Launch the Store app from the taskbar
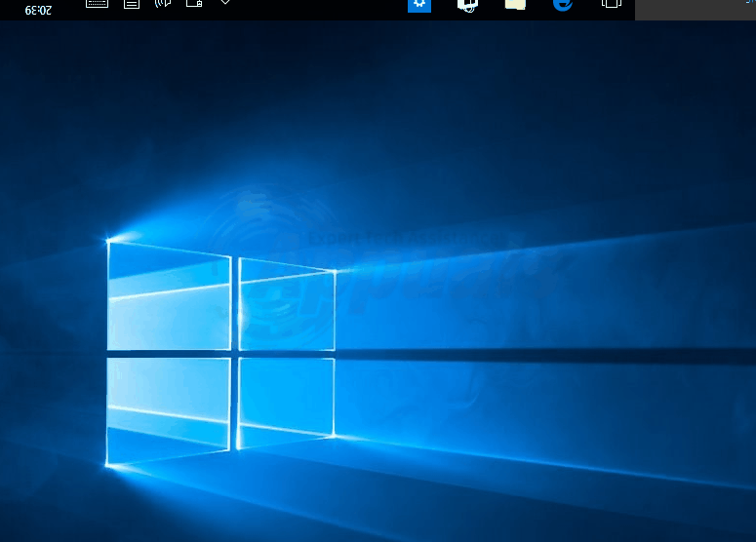The height and width of the screenshot is (542, 756). (467, 4)
